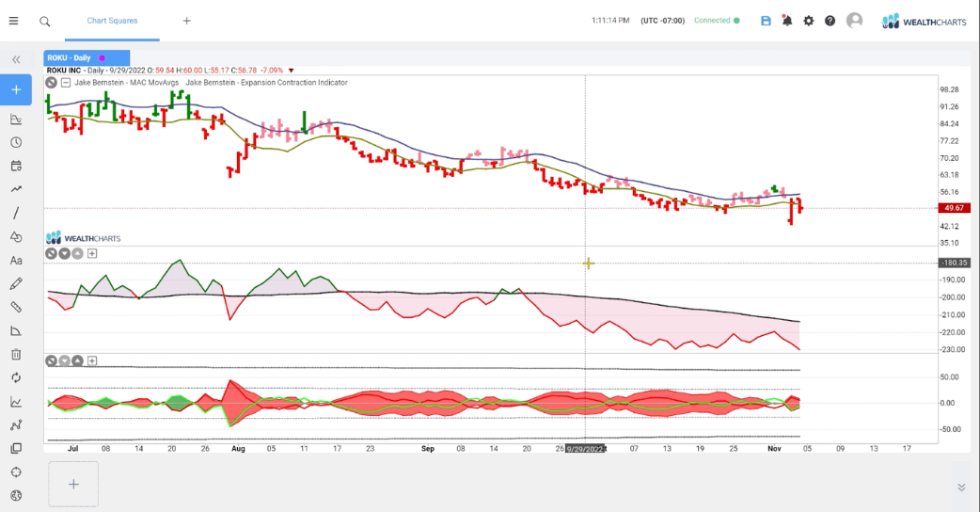Select the Aa text tool

pyautogui.click(x=16, y=260)
